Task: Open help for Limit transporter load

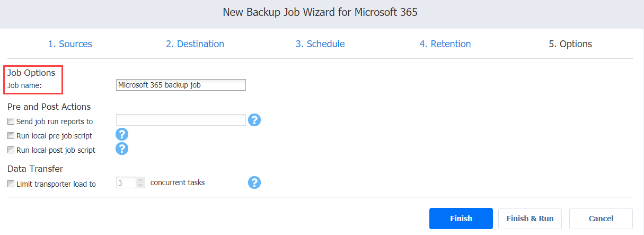Action: [254, 182]
